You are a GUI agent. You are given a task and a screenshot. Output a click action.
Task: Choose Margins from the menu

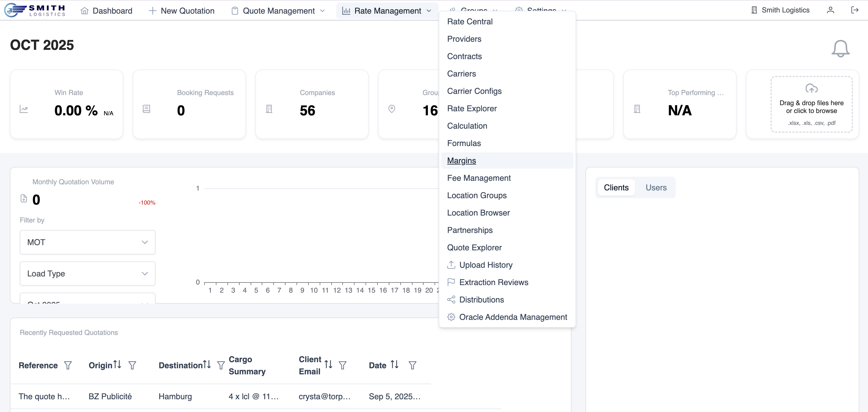461,161
